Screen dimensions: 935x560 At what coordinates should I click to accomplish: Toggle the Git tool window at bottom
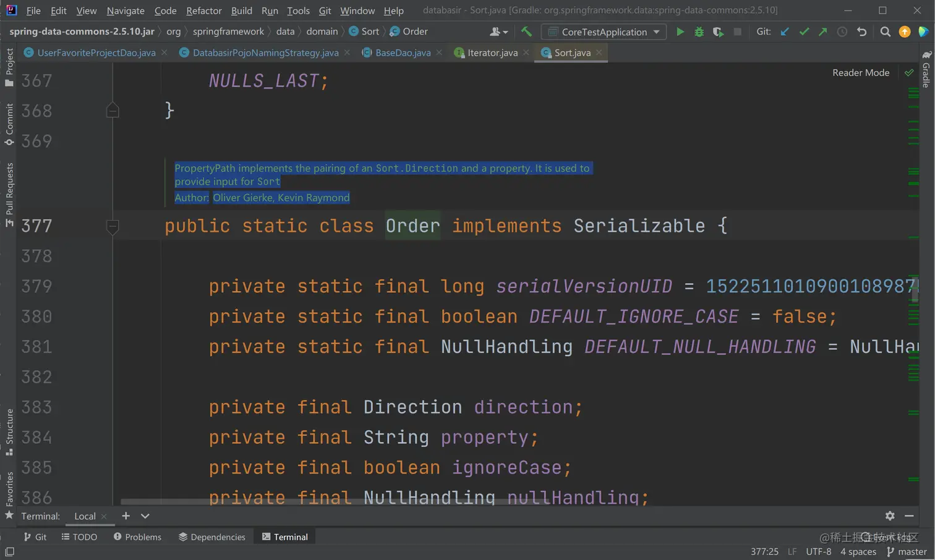tap(35, 537)
